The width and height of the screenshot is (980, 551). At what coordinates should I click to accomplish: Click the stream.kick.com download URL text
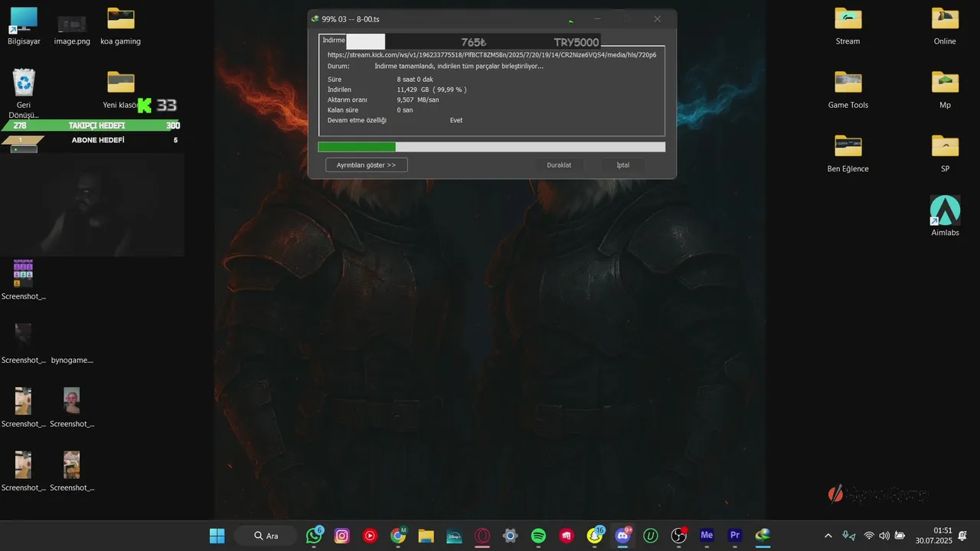tap(492, 55)
